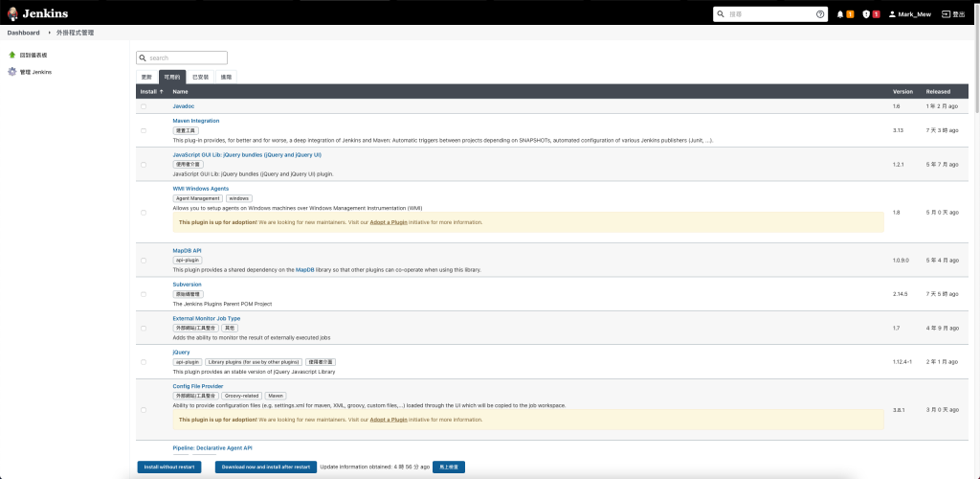Check the Javadoc plugin checkbox
Image resolution: width=980 pixels, height=479 pixels.
point(144,106)
